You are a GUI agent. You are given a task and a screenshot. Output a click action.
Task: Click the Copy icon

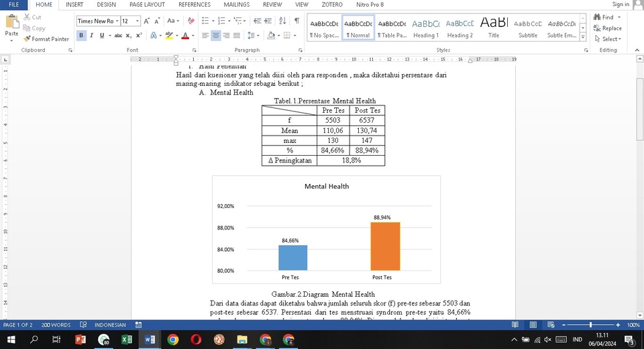point(27,28)
